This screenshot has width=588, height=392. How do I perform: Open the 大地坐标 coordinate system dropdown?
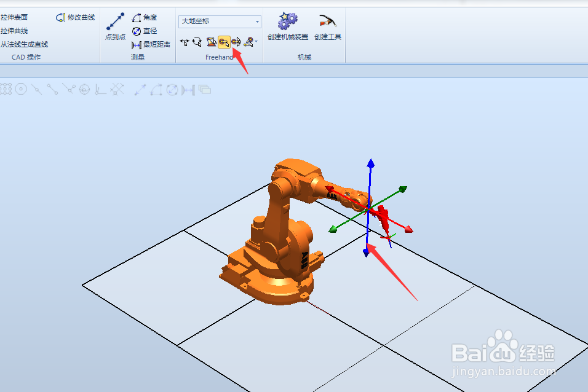(x=220, y=22)
